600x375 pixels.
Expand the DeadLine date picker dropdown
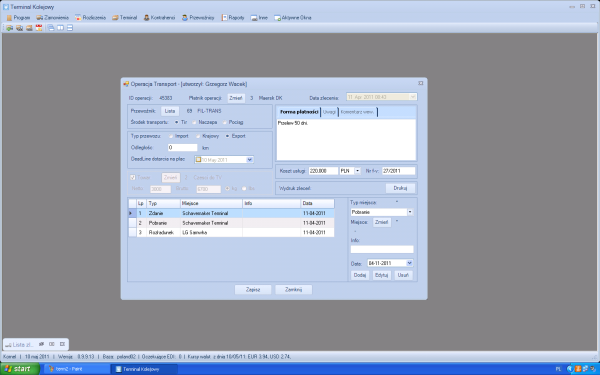249,160
